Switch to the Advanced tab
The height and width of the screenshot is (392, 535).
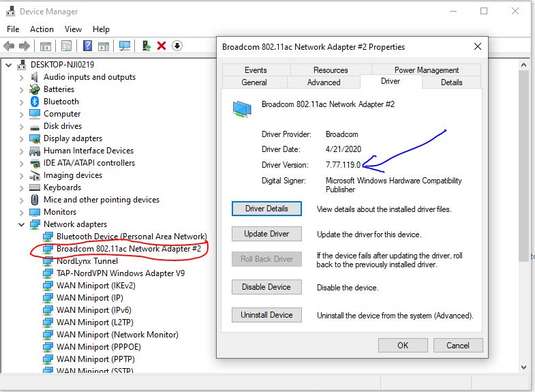pos(324,82)
